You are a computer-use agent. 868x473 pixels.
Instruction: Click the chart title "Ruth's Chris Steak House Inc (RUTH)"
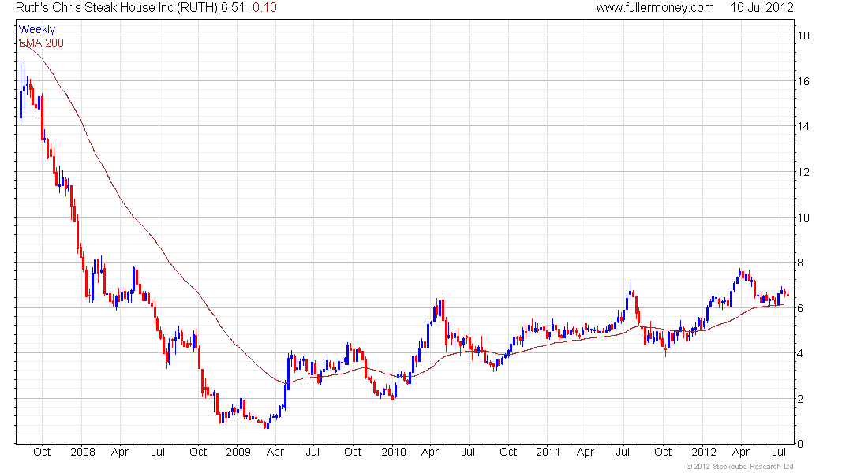click(x=116, y=8)
